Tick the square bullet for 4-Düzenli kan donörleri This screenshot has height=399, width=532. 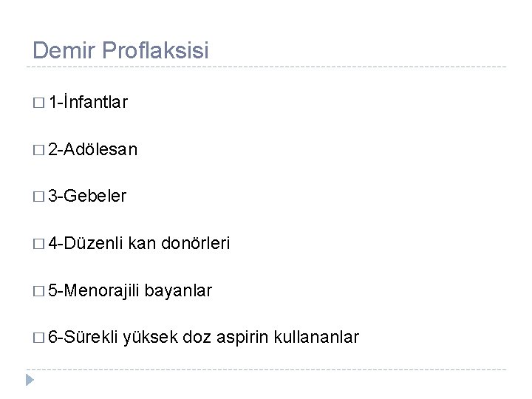point(38,244)
